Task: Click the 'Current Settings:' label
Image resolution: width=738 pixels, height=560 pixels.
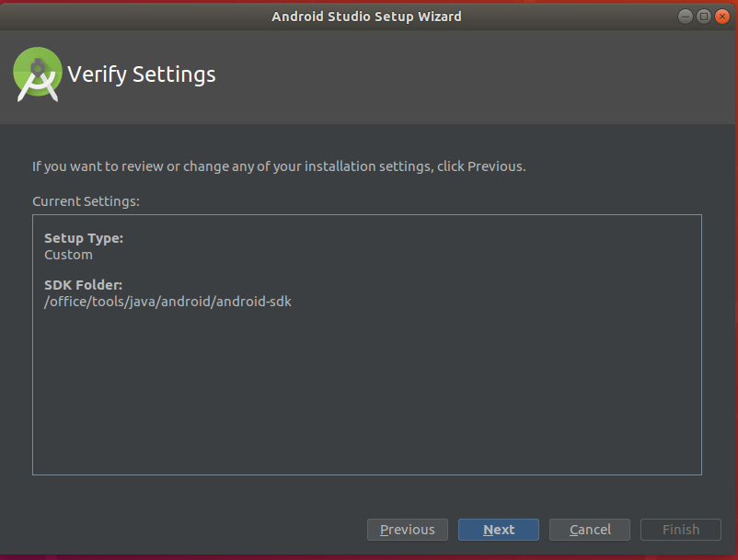Action: click(86, 201)
